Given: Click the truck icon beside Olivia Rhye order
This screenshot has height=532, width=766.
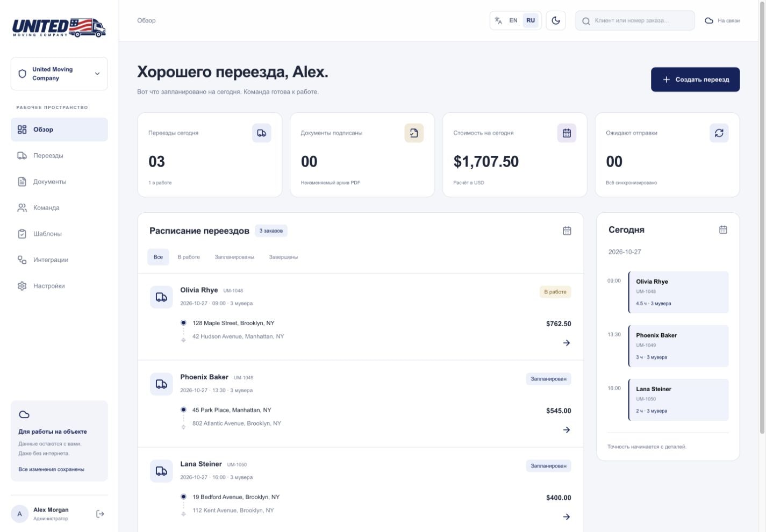Looking at the screenshot, I should 161,297.
